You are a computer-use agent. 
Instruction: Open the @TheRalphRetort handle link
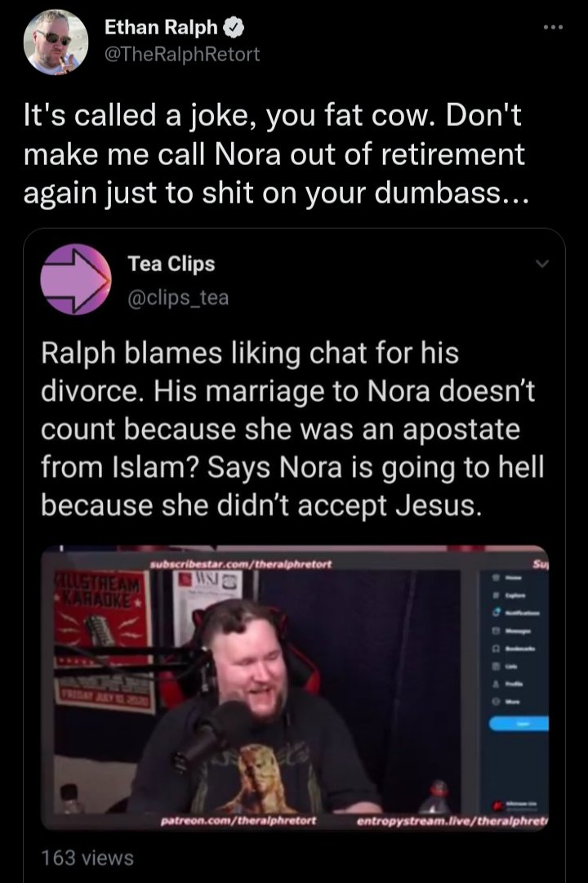point(182,54)
